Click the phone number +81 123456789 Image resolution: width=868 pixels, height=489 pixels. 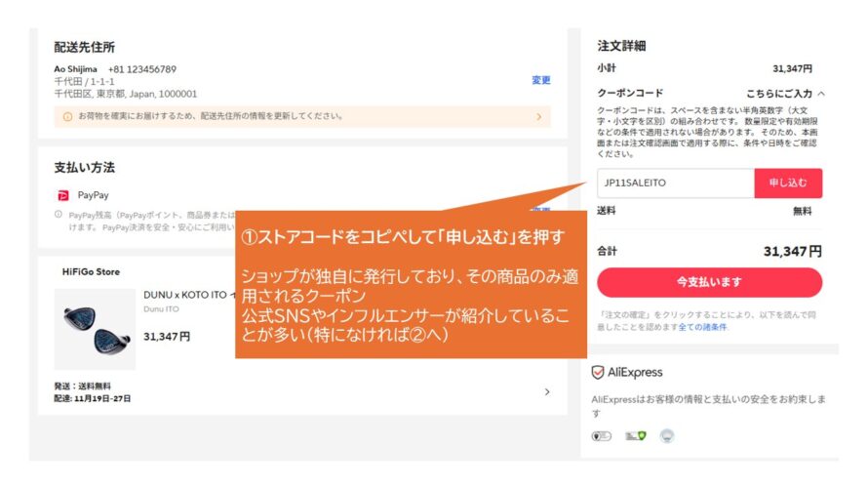click(142, 69)
